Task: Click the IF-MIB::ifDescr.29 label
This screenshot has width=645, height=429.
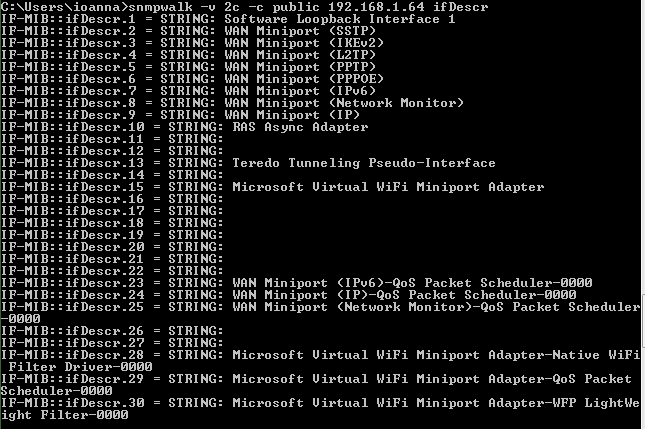Action: 72,378
